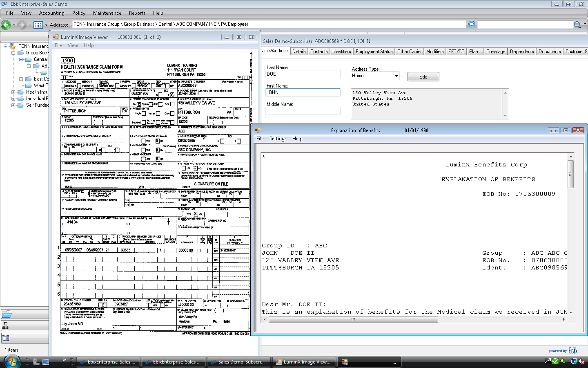Click the West folder icon in tree
Image resolution: width=588 pixels, height=368 pixels.
(x=29, y=85)
